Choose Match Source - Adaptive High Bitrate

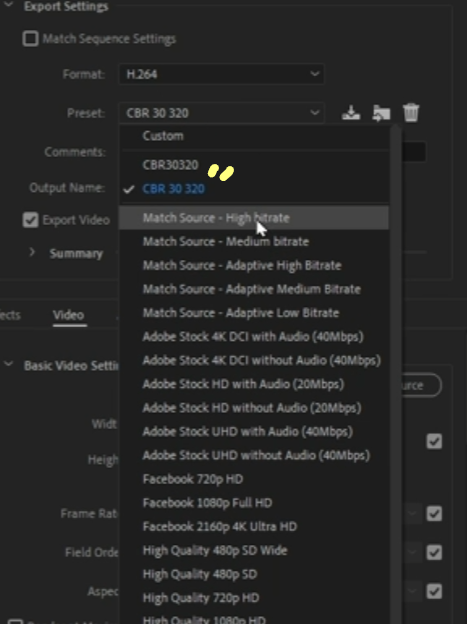[254, 265]
